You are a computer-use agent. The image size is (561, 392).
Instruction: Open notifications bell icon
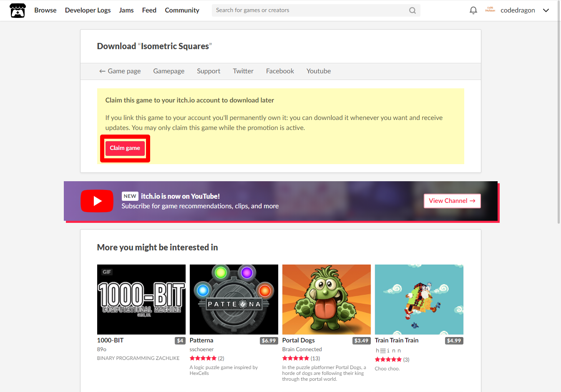[x=473, y=10]
